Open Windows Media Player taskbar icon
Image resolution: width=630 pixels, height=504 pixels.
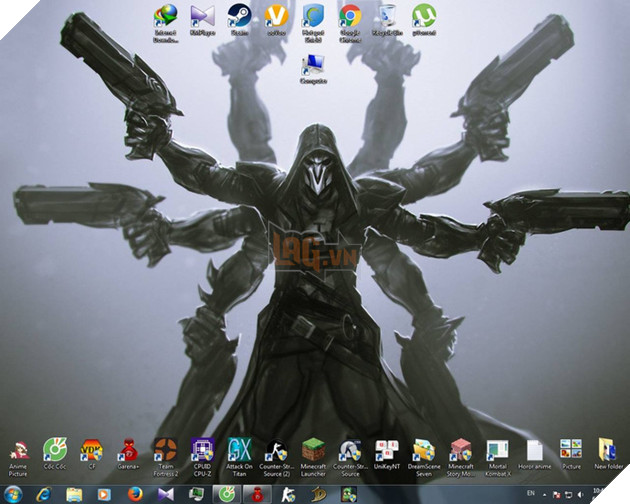click(104, 494)
